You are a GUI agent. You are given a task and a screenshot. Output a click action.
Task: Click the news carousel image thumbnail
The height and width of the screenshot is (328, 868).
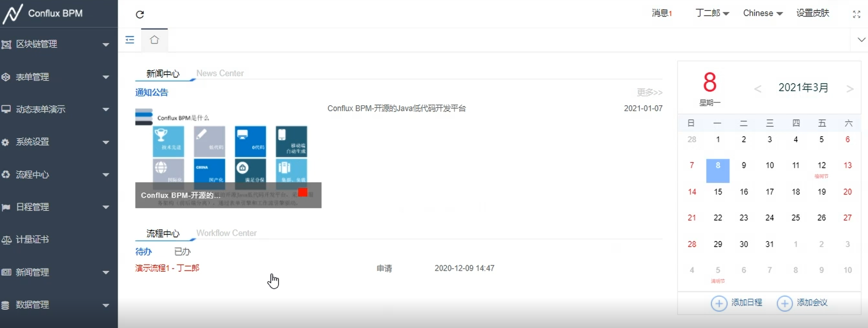228,158
